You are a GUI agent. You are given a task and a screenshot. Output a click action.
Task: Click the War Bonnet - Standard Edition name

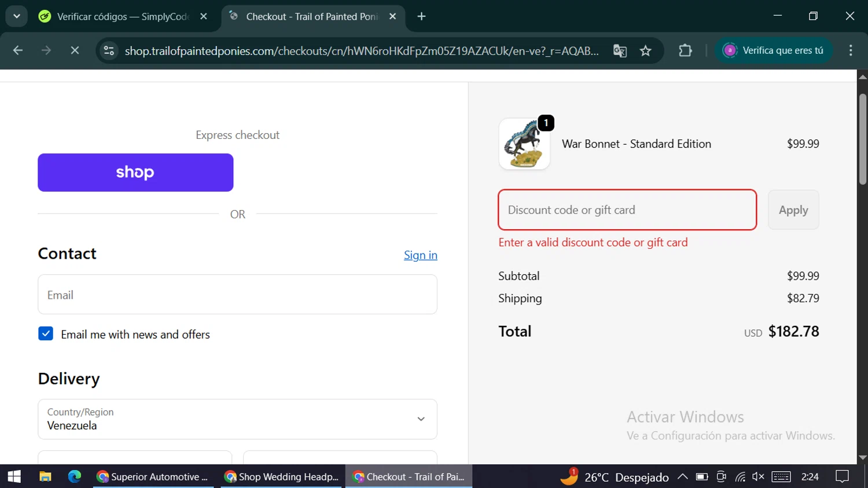(637, 144)
